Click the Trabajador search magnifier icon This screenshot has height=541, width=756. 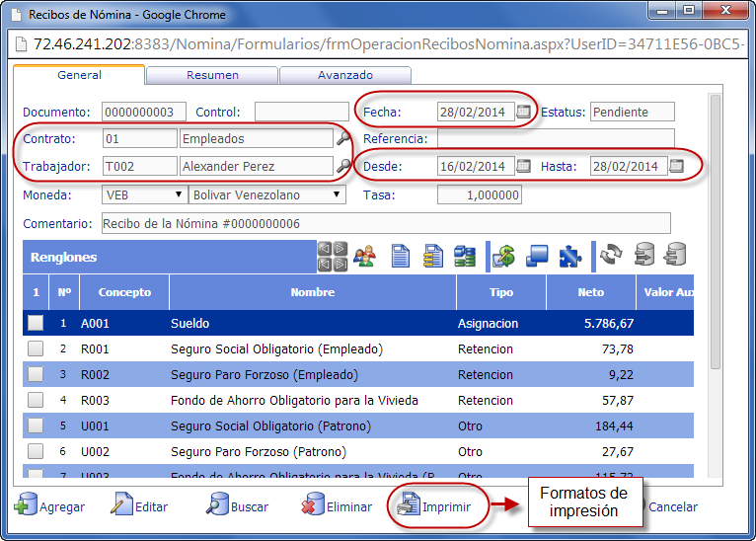coord(342,167)
